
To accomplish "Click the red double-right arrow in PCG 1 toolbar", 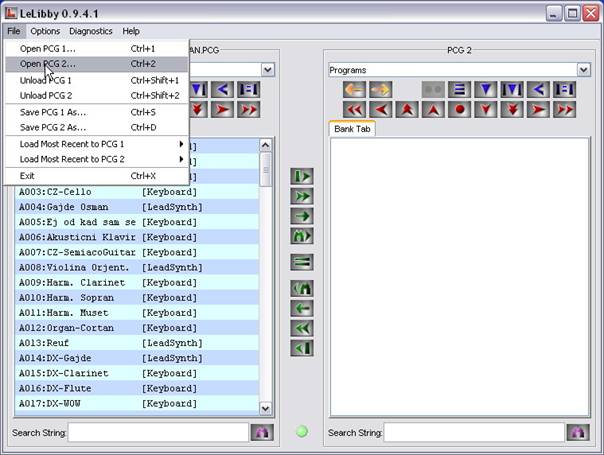I will 248,110.
